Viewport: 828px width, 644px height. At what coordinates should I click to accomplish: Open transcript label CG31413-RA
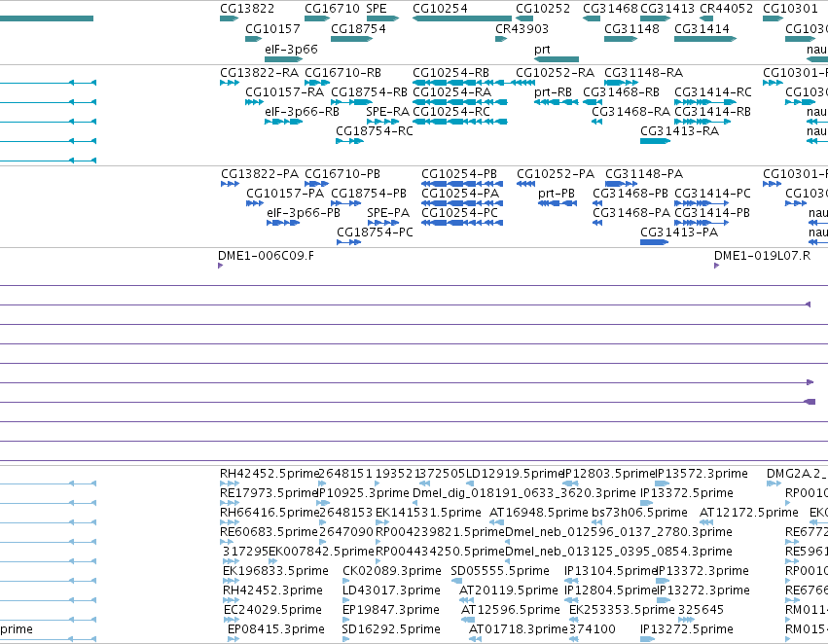point(679,131)
